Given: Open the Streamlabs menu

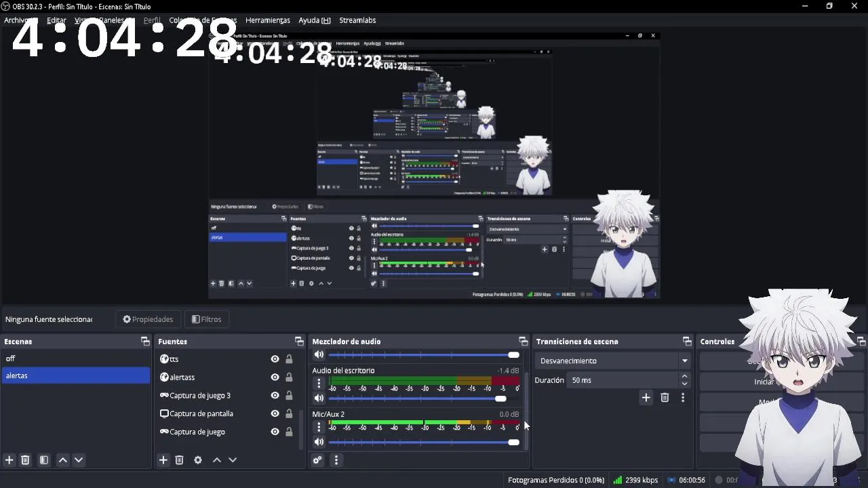Looking at the screenshot, I should tap(357, 20).
